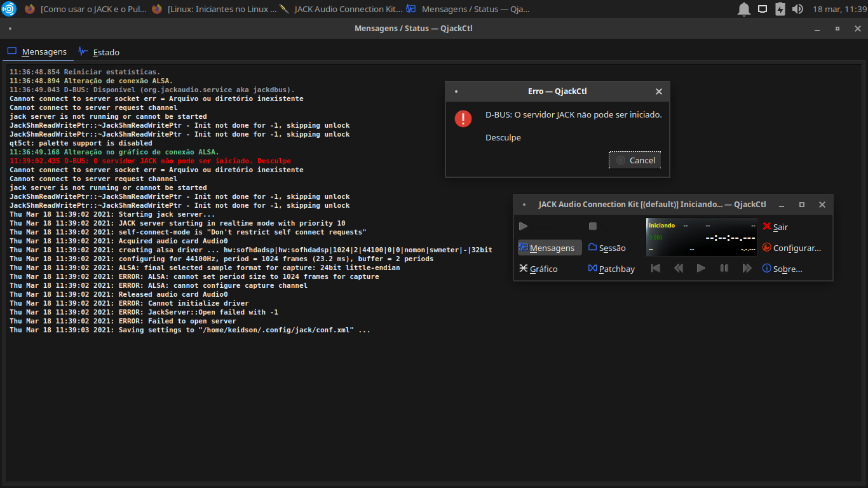Open the Patchbay window
Screen dimensions: 868x488
[611, 269]
